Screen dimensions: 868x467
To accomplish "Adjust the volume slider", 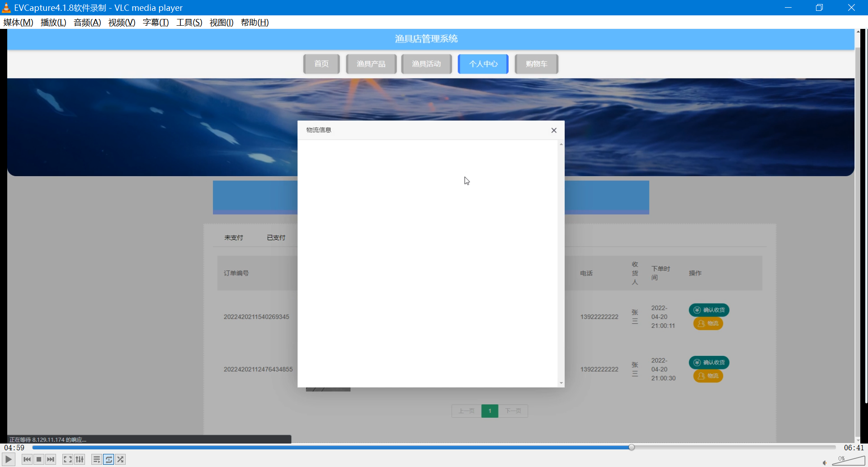I will click(x=849, y=461).
